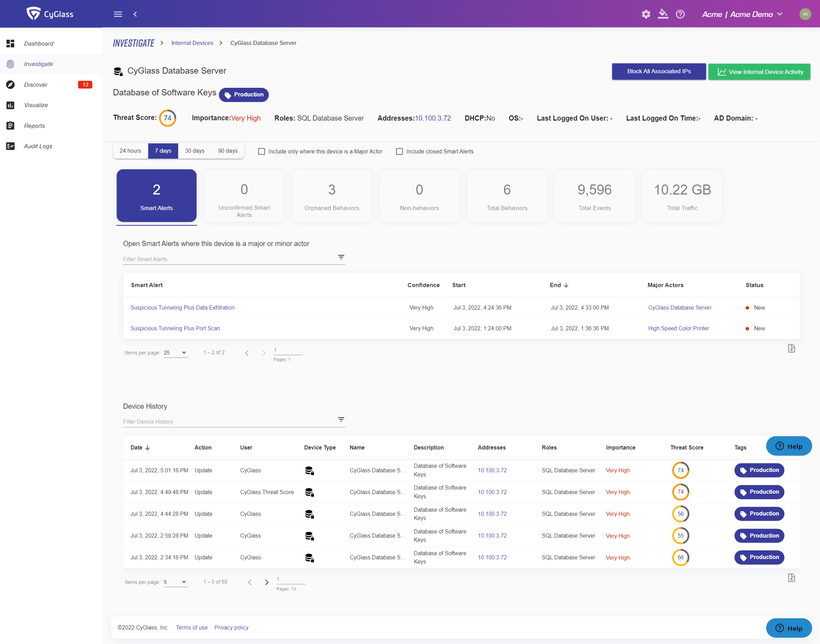Go to next page of Device History
The height and width of the screenshot is (644, 820).
pos(267,582)
